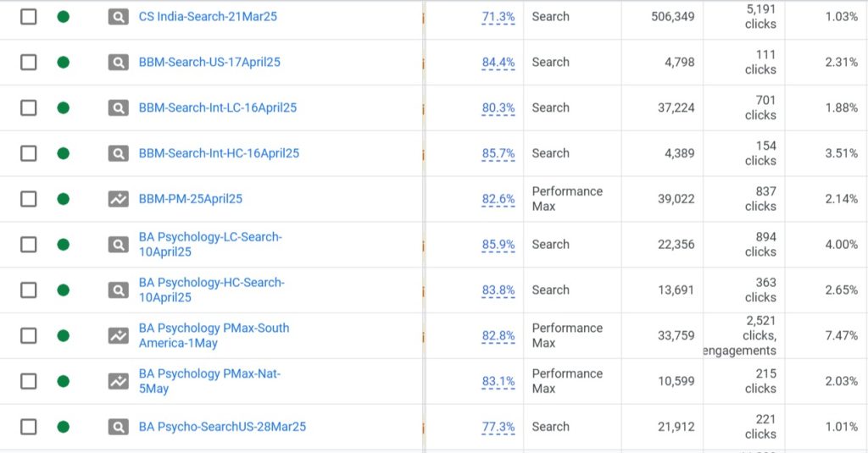
Task: Click search icon beside BBM-Search-Int-HC-16April25
Action: [x=118, y=153]
